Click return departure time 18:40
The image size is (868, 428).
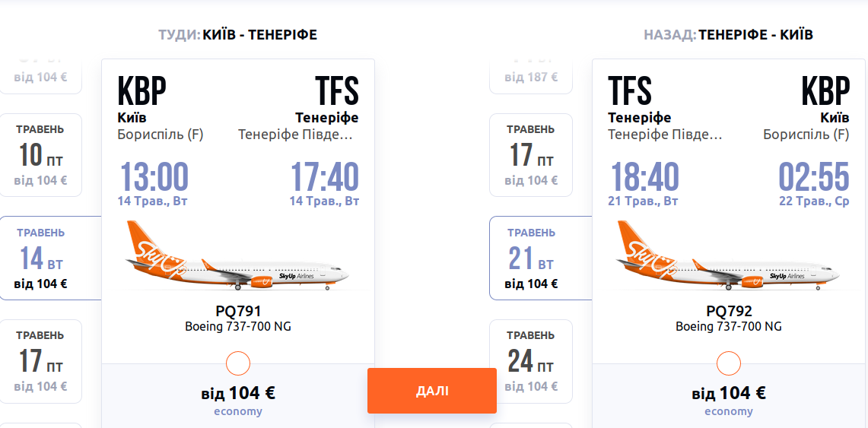pyautogui.click(x=644, y=177)
